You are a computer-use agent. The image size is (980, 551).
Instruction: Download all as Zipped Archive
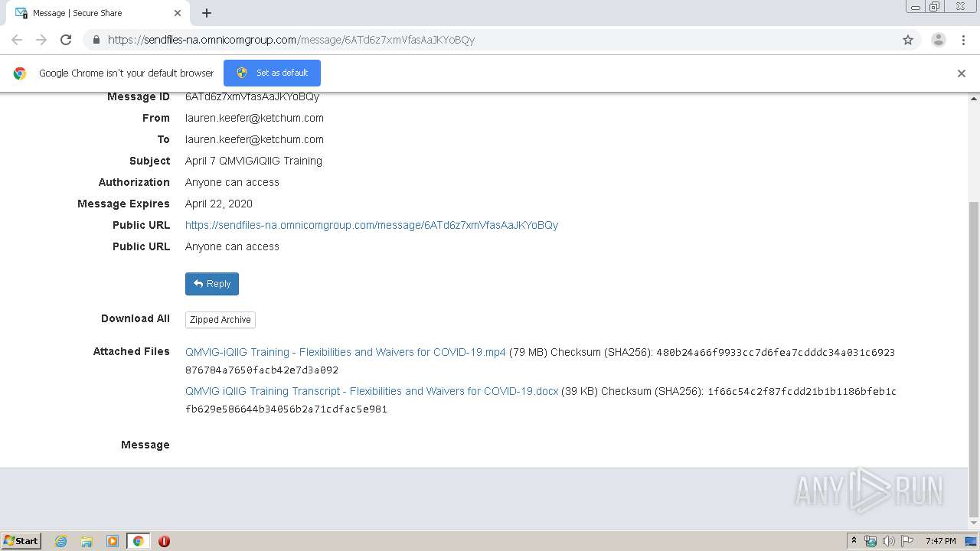220,320
